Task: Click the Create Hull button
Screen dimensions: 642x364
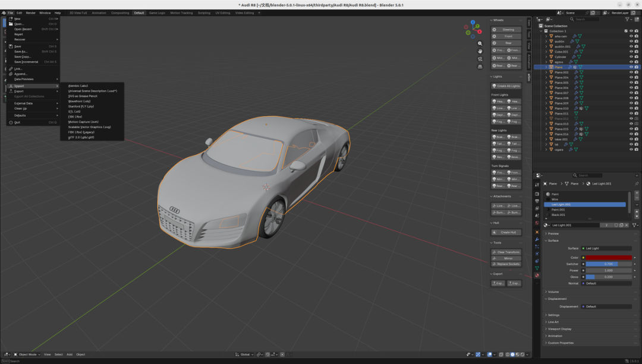Action: (506, 232)
